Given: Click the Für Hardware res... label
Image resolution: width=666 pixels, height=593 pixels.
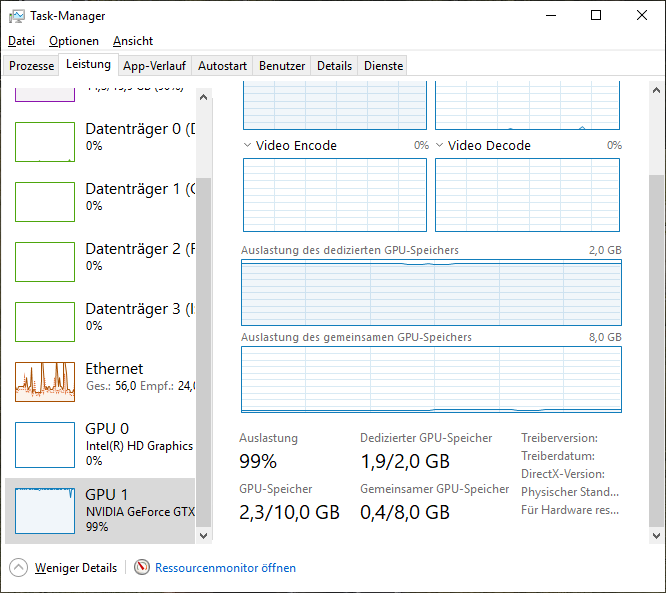Looking at the screenshot, I should point(570,510).
